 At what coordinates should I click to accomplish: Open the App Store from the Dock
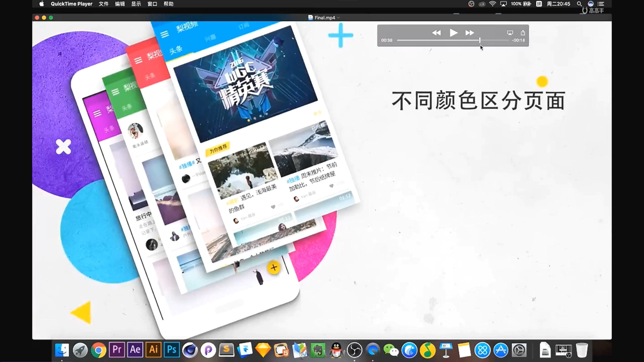(501, 350)
